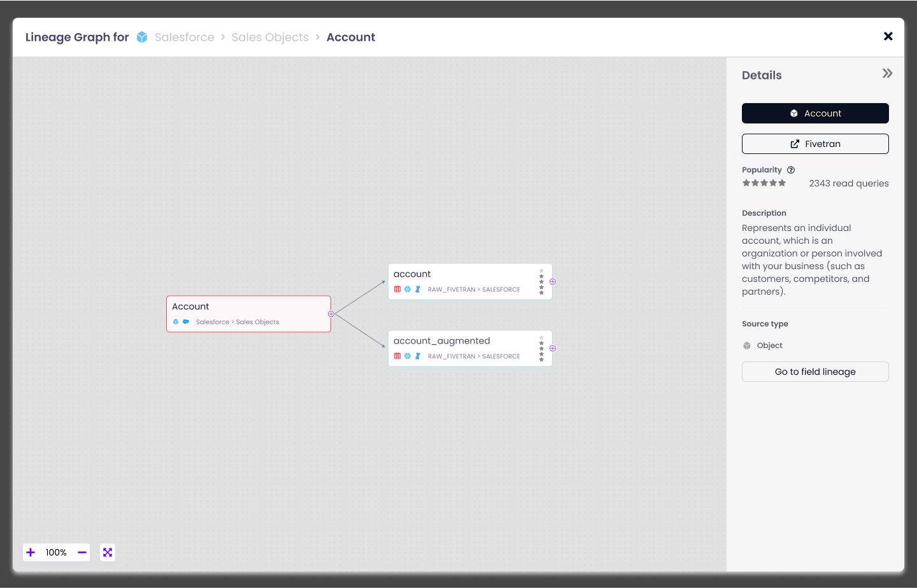Expand downstream lineage of account node

point(553,281)
